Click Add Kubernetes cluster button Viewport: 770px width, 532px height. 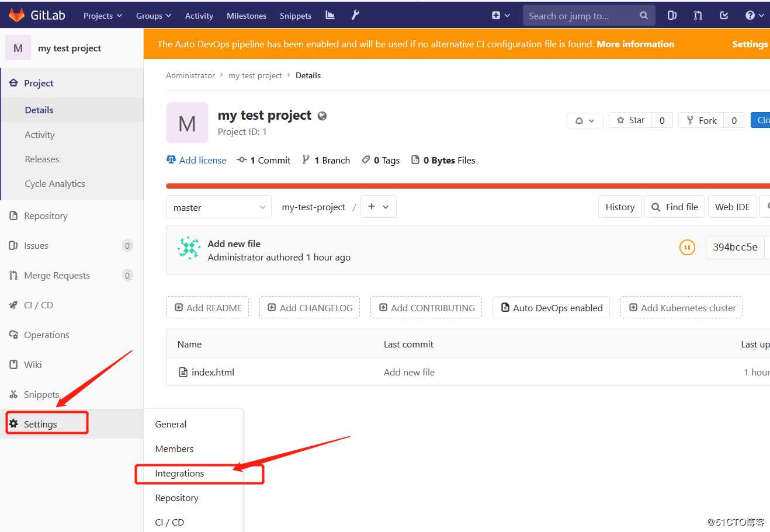point(682,307)
